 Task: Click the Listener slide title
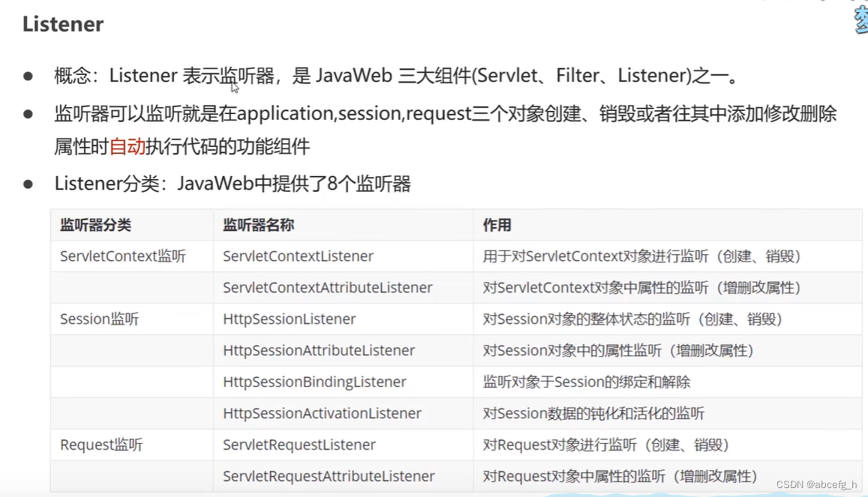pos(63,24)
